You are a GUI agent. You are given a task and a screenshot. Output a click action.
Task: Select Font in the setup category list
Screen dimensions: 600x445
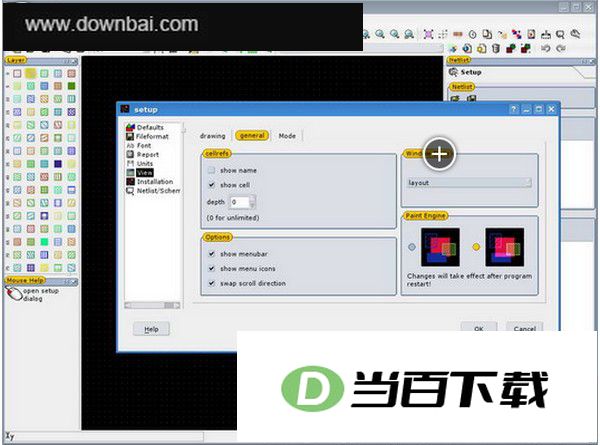[139, 145]
